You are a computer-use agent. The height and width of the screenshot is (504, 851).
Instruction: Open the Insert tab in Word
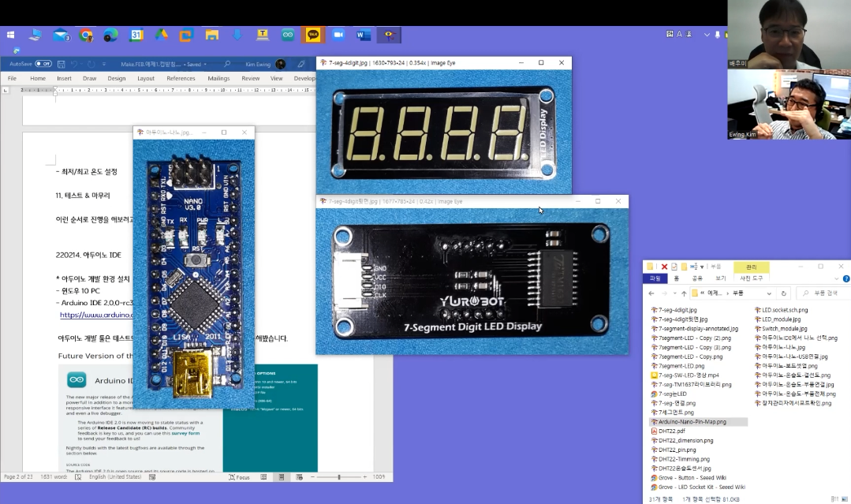tap(64, 78)
